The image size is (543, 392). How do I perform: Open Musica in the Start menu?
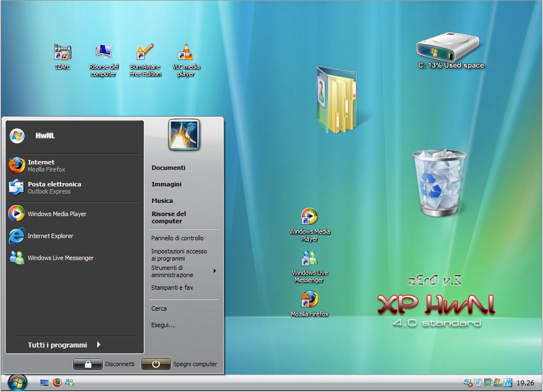tap(162, 201)
